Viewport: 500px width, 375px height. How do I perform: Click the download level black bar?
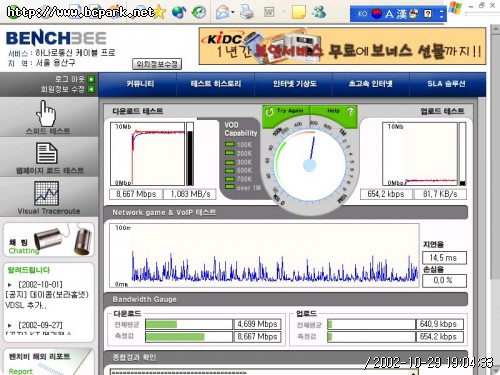click(190, 154)
